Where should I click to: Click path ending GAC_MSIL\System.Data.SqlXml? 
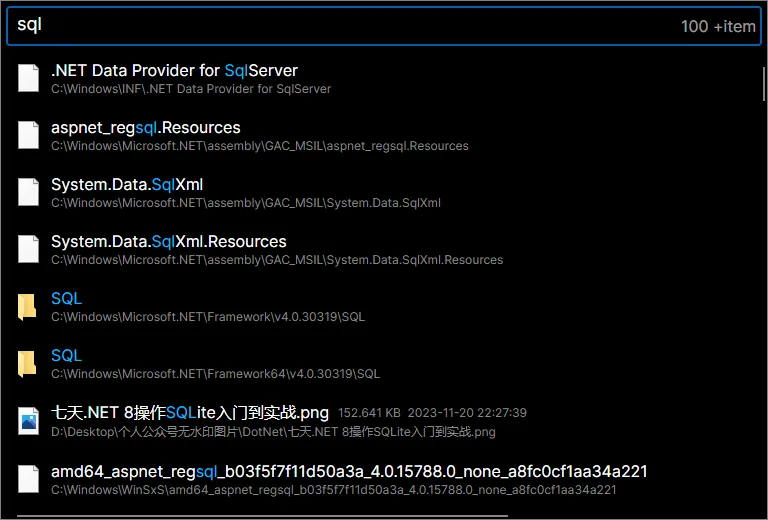click(x=246, y=203)
